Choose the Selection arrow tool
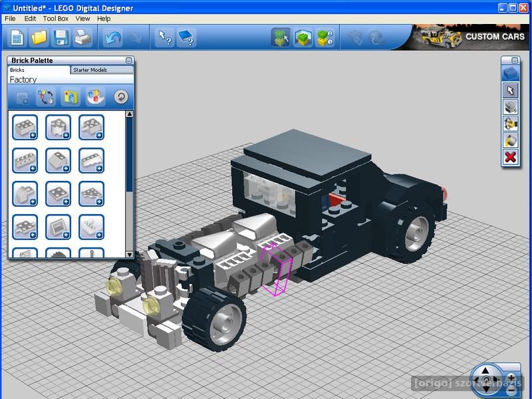The width and height of the screenshot is (532, 399). point(510,90)
